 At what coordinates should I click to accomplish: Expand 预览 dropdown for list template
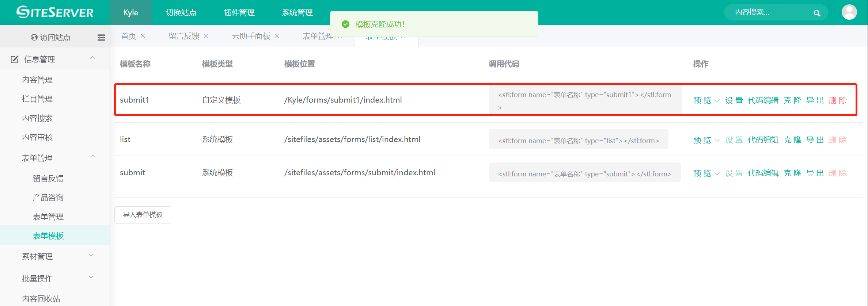click(x=706, y=140)
